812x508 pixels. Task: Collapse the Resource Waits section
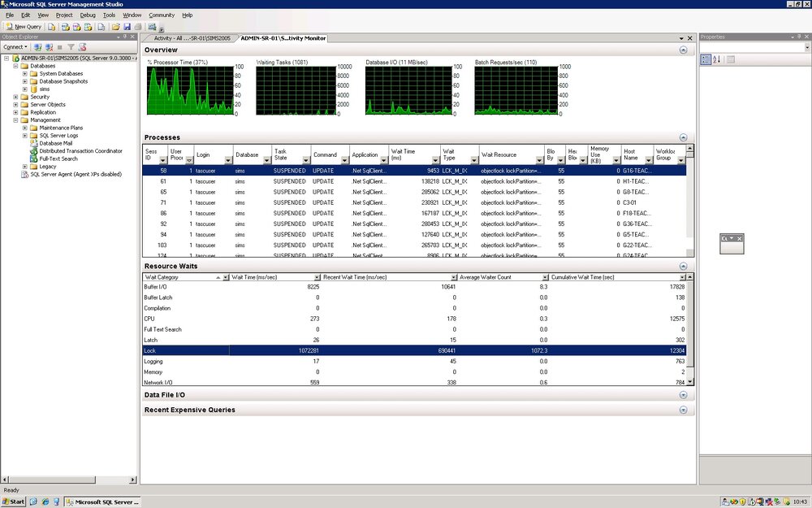click(x=683, y=266)
